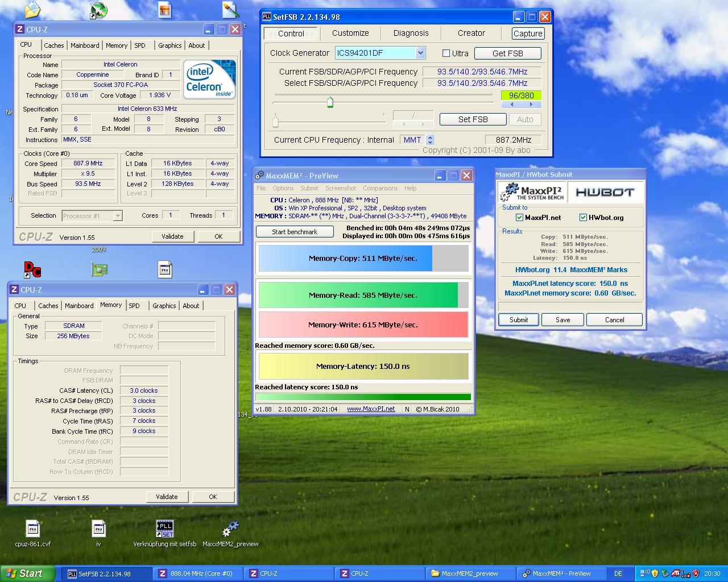Open the File menu in MaxxMEM²

click(261, 188)
